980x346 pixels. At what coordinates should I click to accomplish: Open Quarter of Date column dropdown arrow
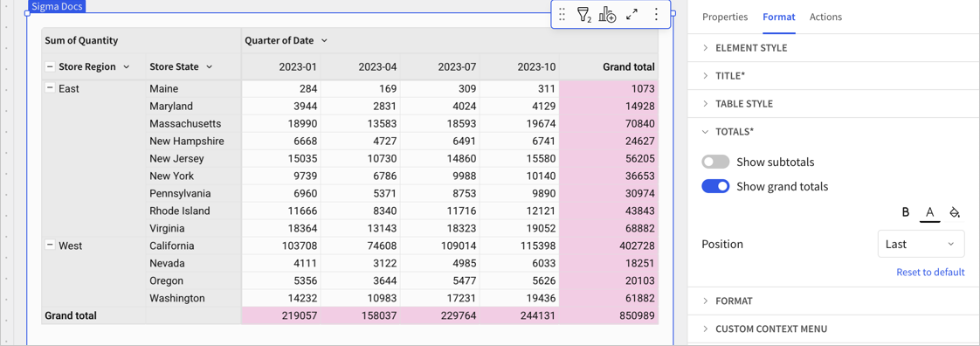point(324,41)
